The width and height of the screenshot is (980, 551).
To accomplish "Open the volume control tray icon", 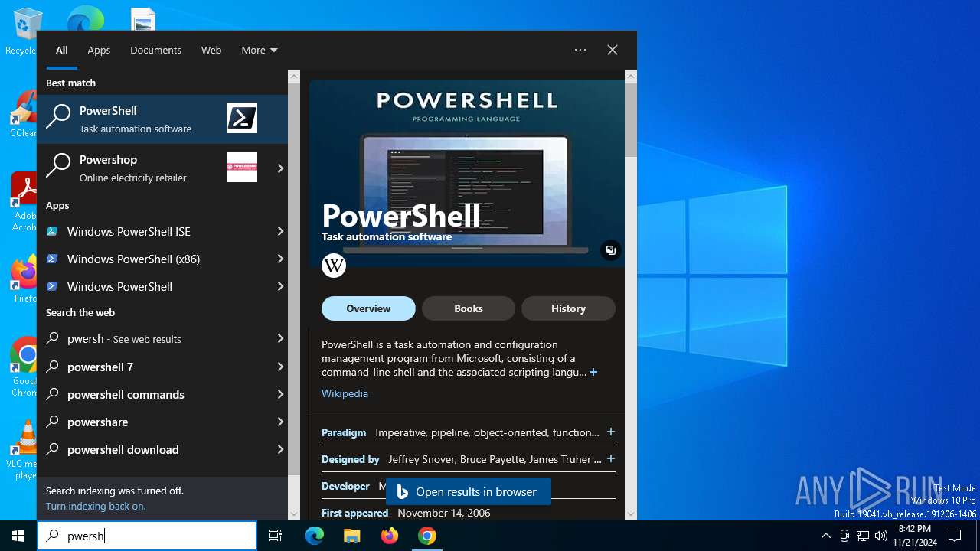I will coord(881,536).
